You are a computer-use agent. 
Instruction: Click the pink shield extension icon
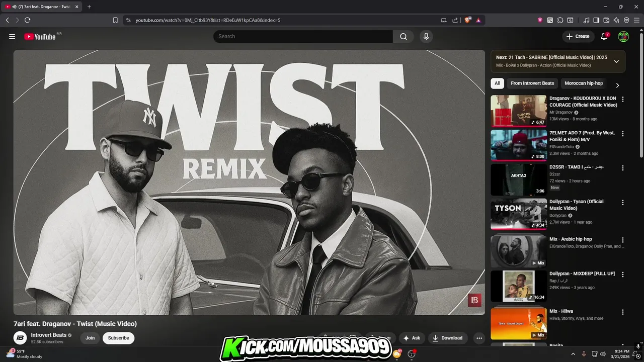pyautogui.click(x=540, y=20)
